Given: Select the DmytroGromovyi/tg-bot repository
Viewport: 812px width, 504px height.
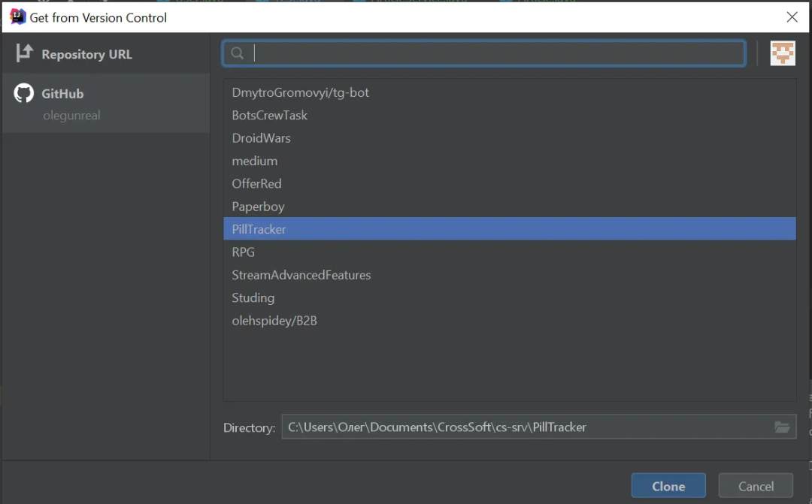Looking at the screenshot, I should coord(510,92).
